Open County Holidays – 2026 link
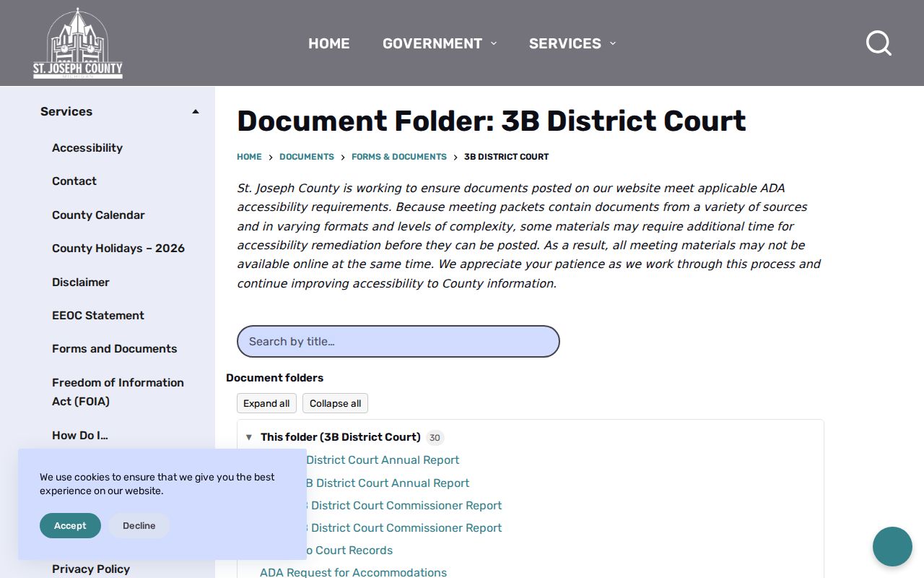Screen dimensions: 924x578 (x=118, y=249)
